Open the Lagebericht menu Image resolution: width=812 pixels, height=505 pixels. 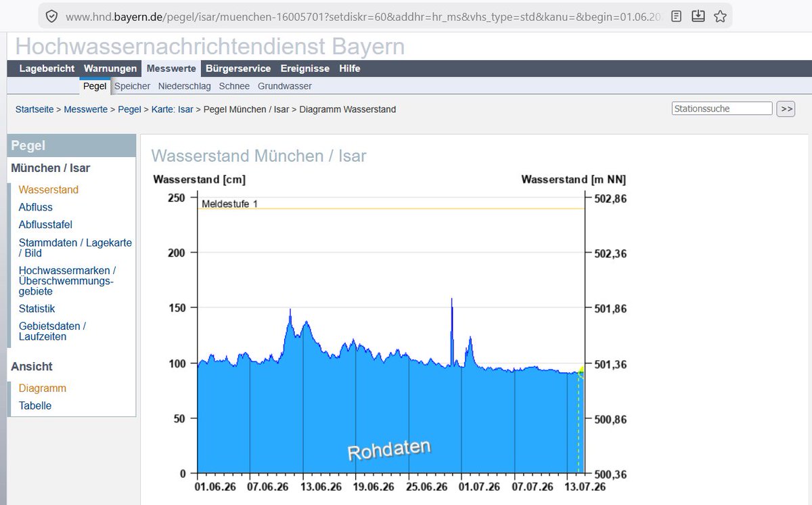point(47,68)
